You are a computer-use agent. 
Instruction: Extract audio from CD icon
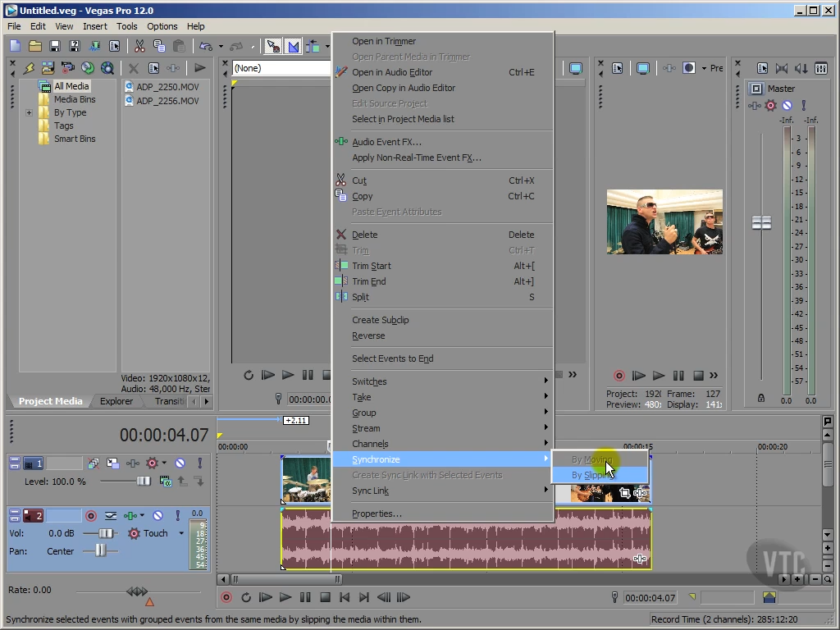87,68
